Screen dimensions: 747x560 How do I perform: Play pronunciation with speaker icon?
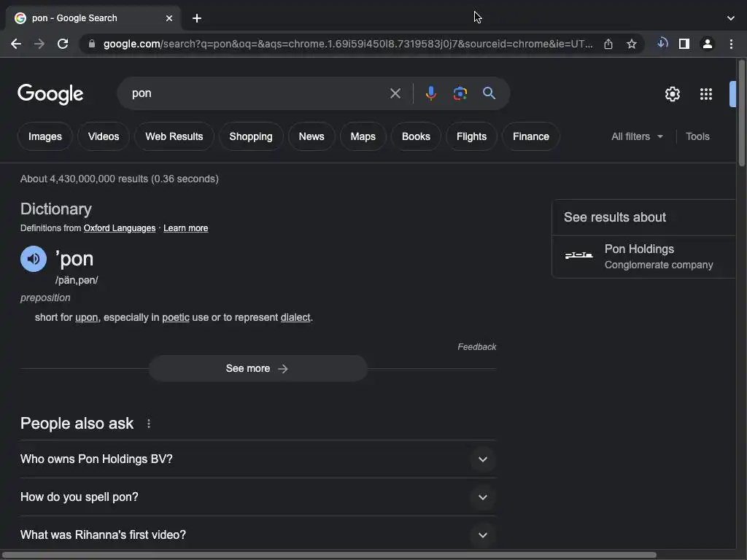[x=34, y=259]
